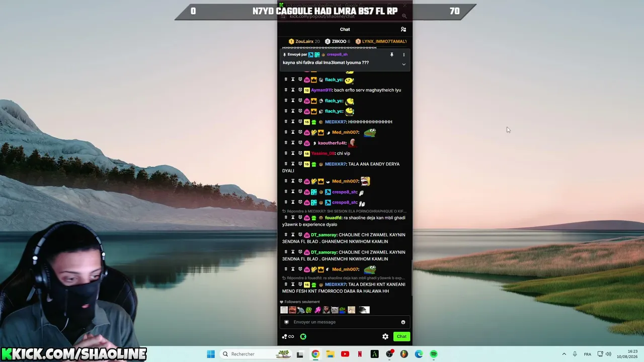Viewport: 644px width, 362px height.
Task: Delete MEDXKR7's HHHHHH message
Action: tap(286, 122)
